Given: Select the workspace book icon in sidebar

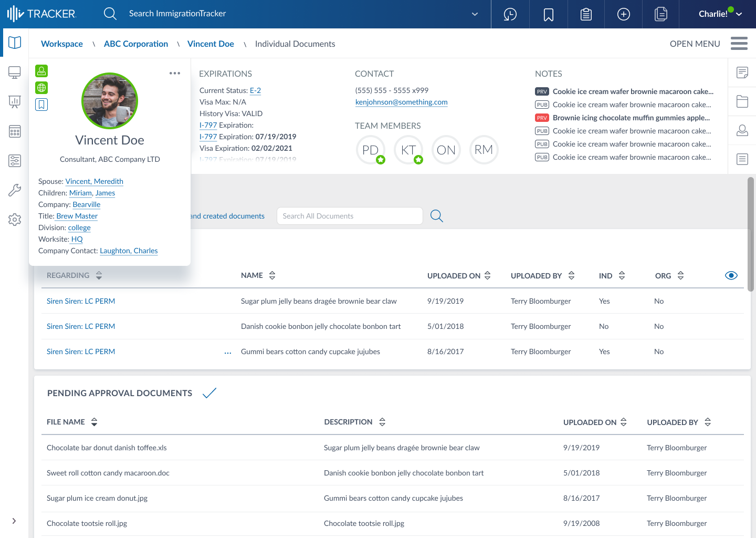Looking at the screenshot, I should (x=15, y=43).
